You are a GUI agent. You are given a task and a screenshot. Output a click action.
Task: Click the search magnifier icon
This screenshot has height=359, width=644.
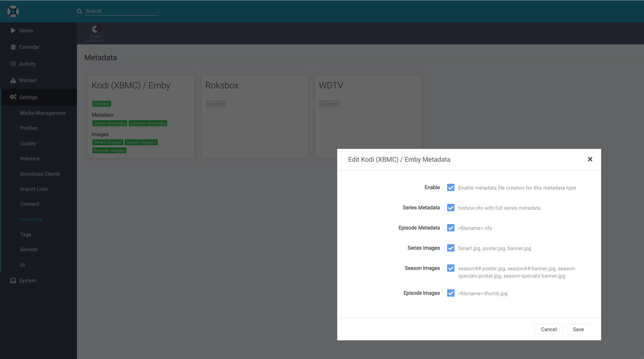tap(79, 11)
